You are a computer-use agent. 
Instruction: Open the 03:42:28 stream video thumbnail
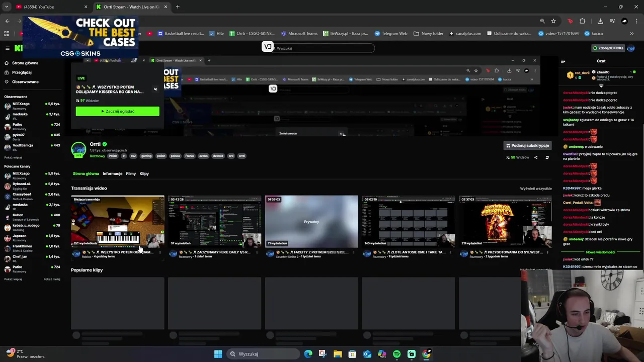pyautogui.click(x=215, y=222)
